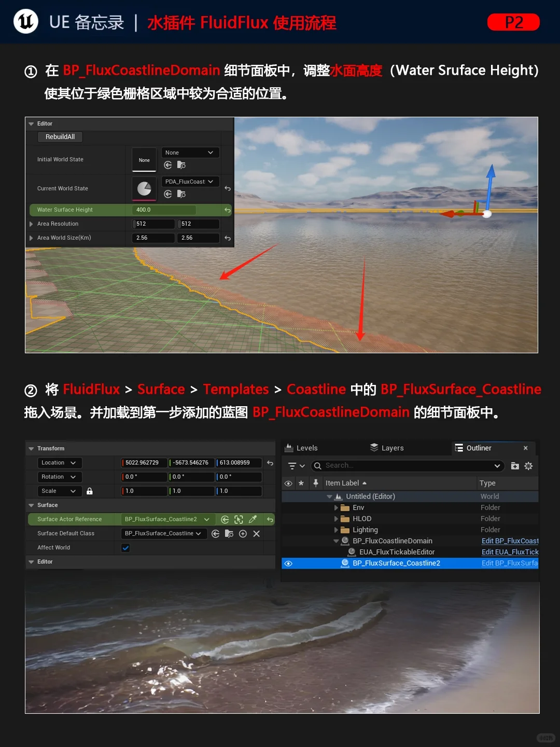The image size is (560, 747).
Task: Reset Location values to default
Action: point(270,463)
